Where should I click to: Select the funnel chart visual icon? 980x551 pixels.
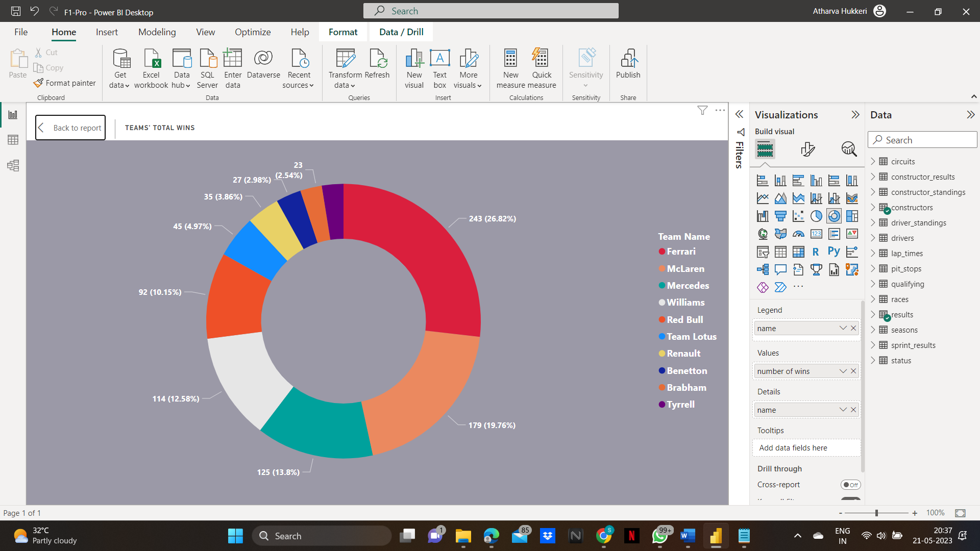click(x=780, y=216)
